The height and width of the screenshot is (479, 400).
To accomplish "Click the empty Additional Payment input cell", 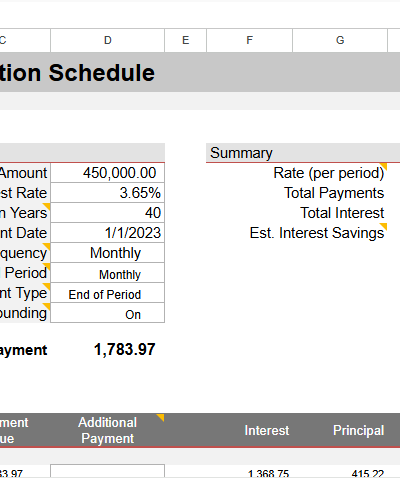I will click(107, 471).
